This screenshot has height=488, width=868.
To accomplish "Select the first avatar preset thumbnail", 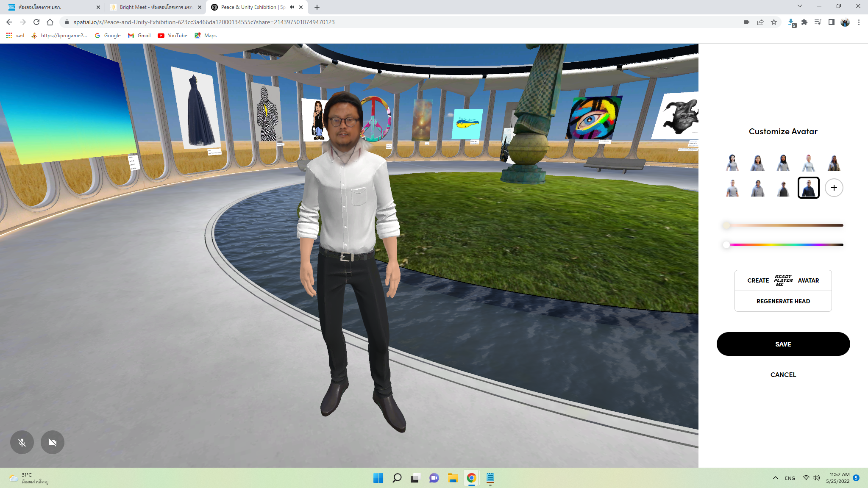I will point(732,163).
